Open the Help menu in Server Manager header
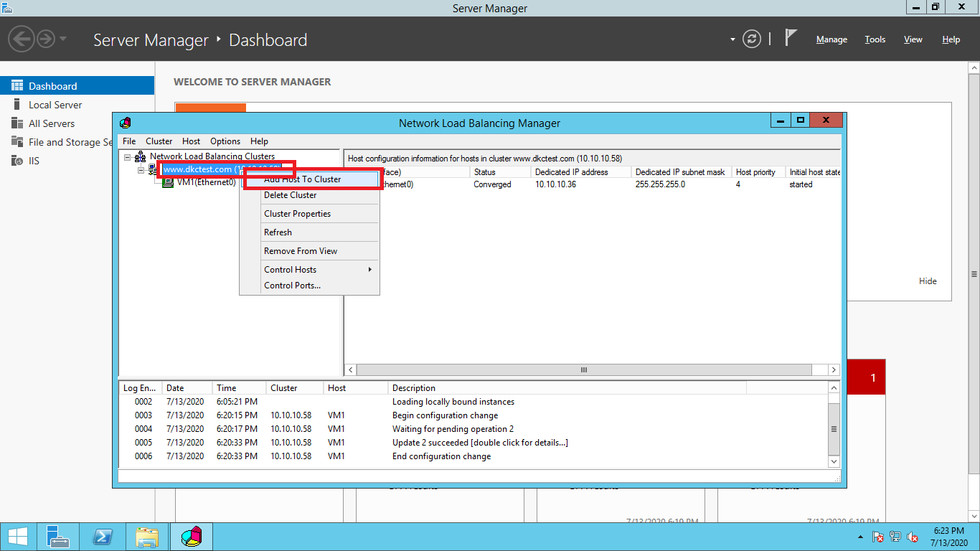The height and width of the screenshot is (551, 980). [951, 39]
